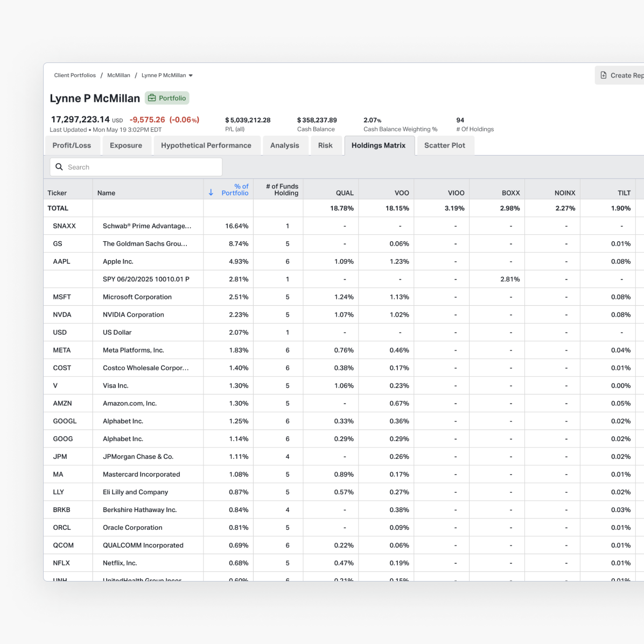Sort by # of Funds Holding column header

pyautogui.click(x=282, y=190)
